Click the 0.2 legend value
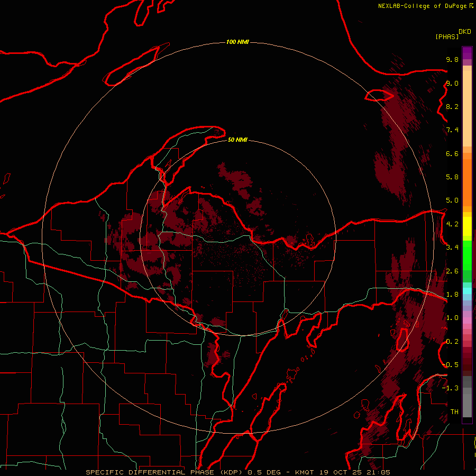The height and width of the screenshot is (476, 476). point(452,342)
